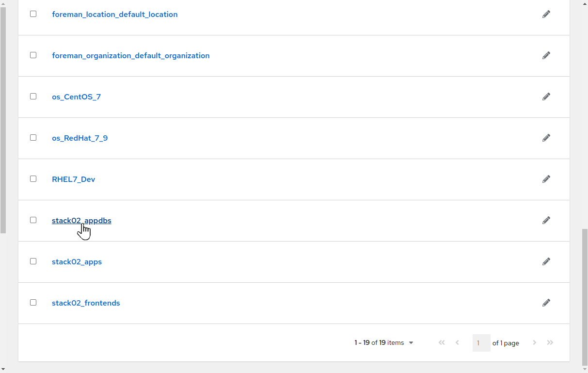Tick the RHEL7_Dev checkbox
The width and height of the screenshot is (588, 373).
tap(33, 178)
